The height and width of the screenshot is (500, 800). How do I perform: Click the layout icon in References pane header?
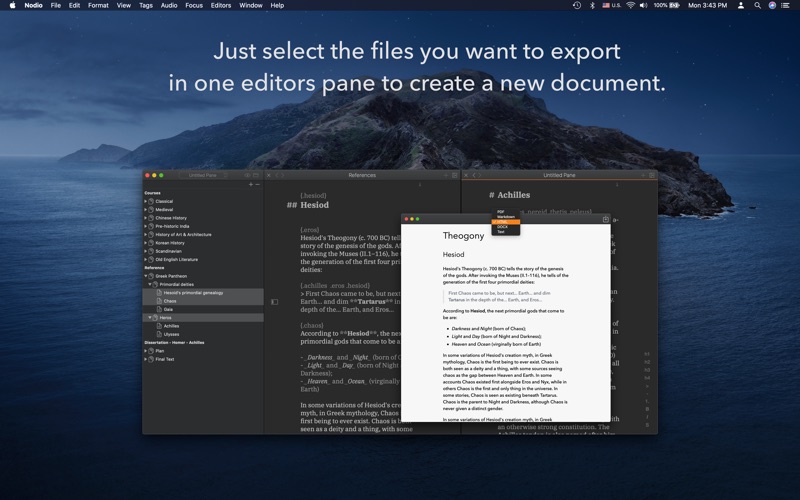coord(455,175)
